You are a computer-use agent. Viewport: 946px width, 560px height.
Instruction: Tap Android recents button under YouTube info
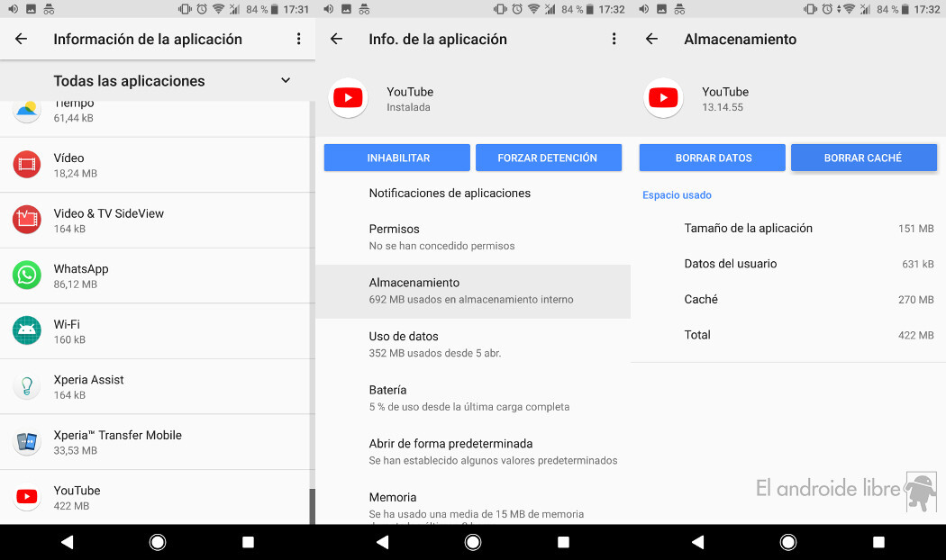click(x=563, y=543)
